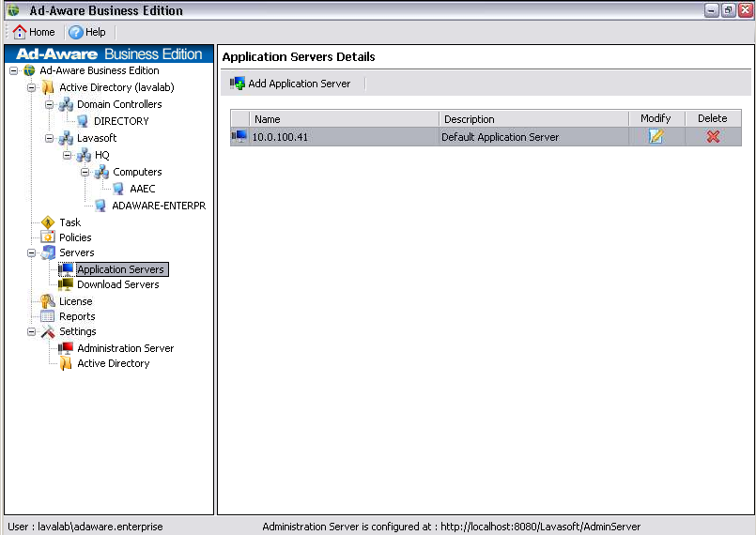Click the HQ network icon
Viewport: 756px width, 535px height.
coord(84,155)
